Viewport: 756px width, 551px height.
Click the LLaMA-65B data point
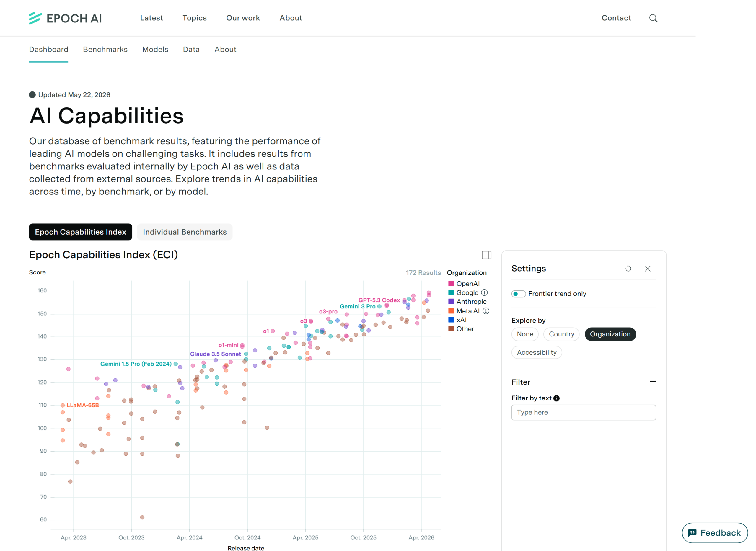62,406
